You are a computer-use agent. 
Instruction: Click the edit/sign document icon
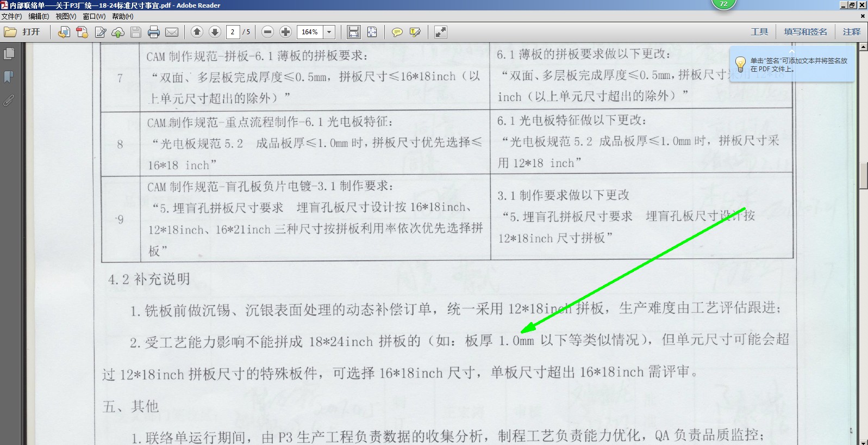coord(101,32)
